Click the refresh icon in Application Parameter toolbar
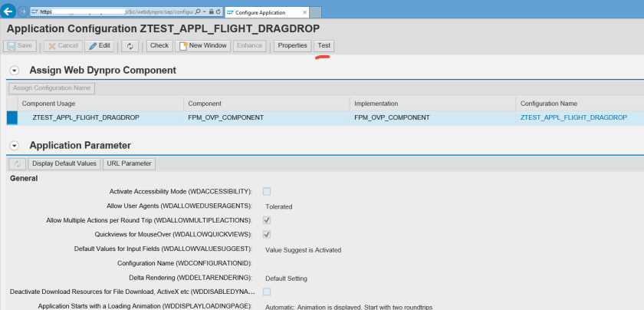This screenshot has width=644, height=310. (x=18, y=163)
